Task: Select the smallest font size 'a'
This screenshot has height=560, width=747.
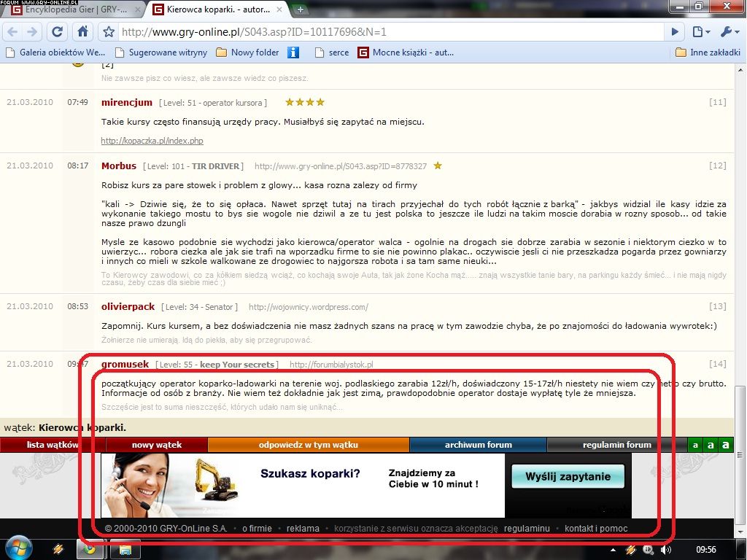Action: (x=695, y=446)
